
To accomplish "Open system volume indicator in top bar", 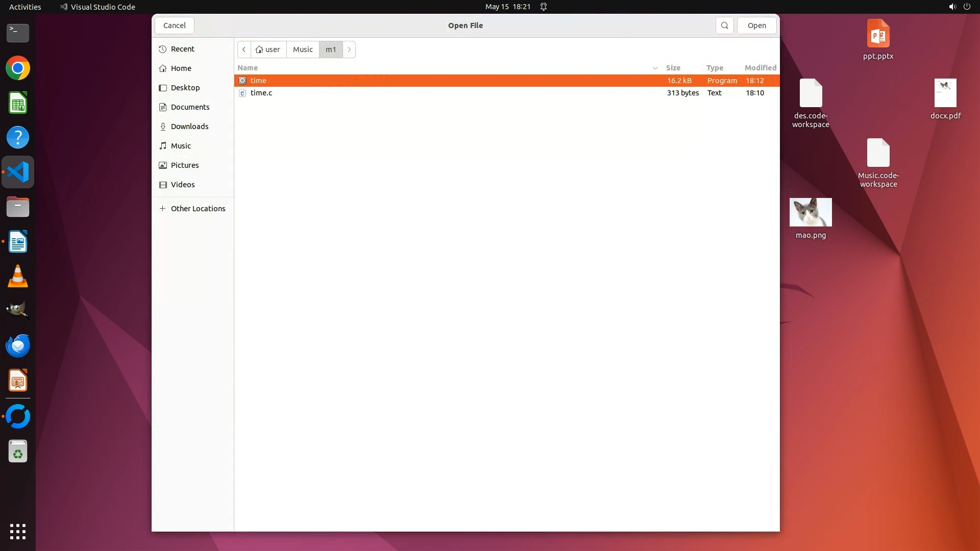I will (952, 7).
